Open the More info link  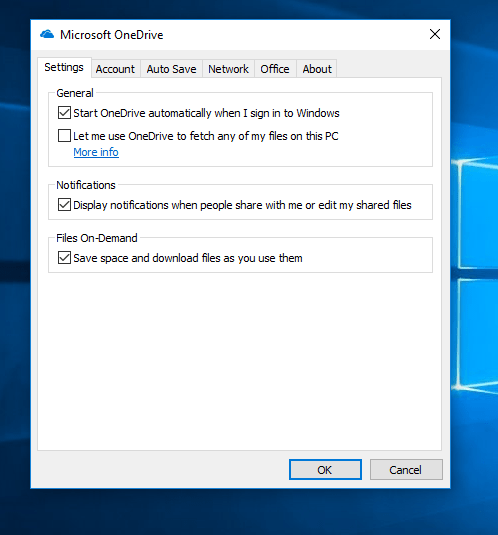96,152
